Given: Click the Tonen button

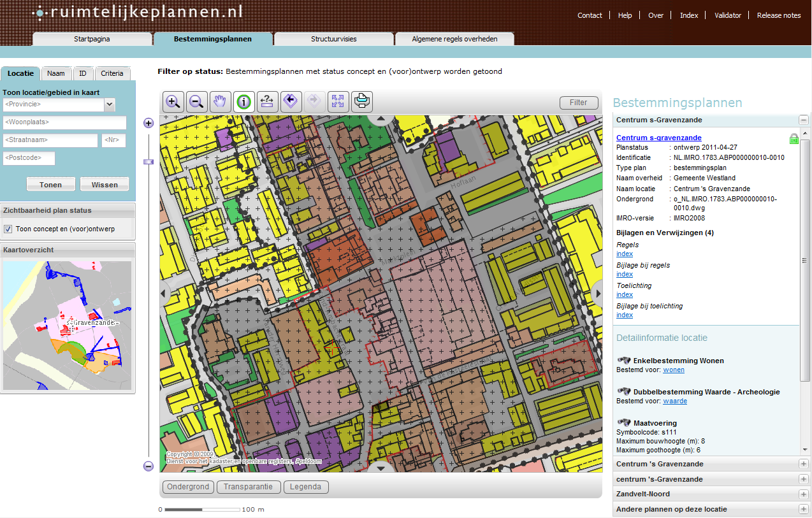Looking at the screenshot, I should click(51, 185).
